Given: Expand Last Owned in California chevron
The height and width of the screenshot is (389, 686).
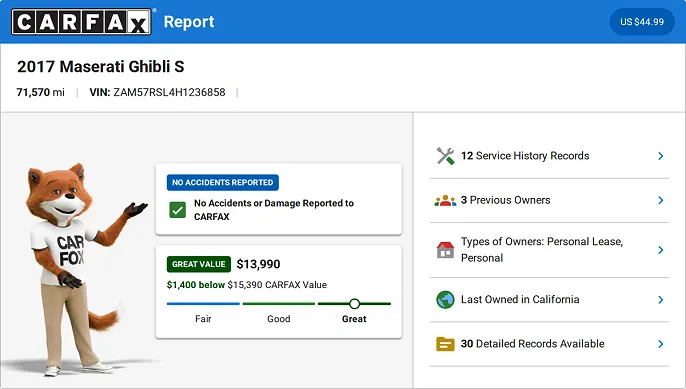Looking at the screenshot, I should pos(661,300).
